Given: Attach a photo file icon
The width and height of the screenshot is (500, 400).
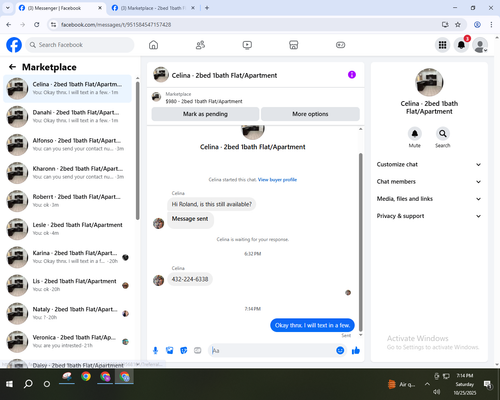Looking at the screenshot, I should (x=170, y=350).
